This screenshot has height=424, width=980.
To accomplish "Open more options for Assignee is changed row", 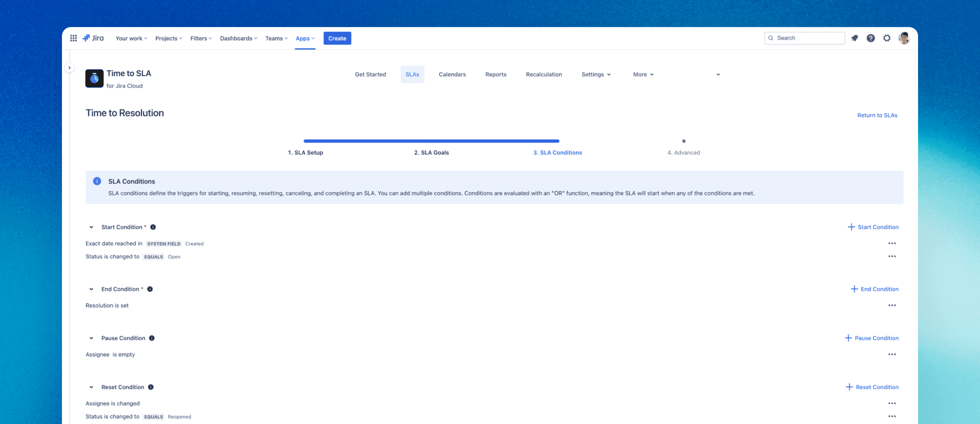I will point(892,403).
